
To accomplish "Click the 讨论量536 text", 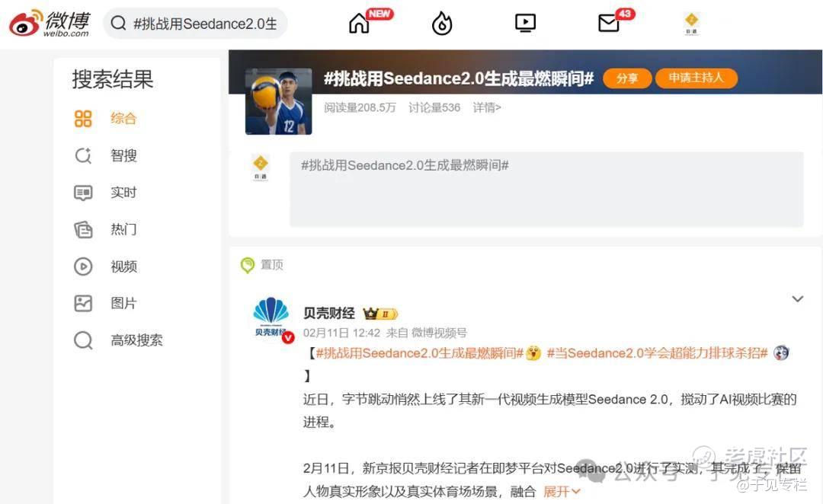I will (x=434, y=107).
